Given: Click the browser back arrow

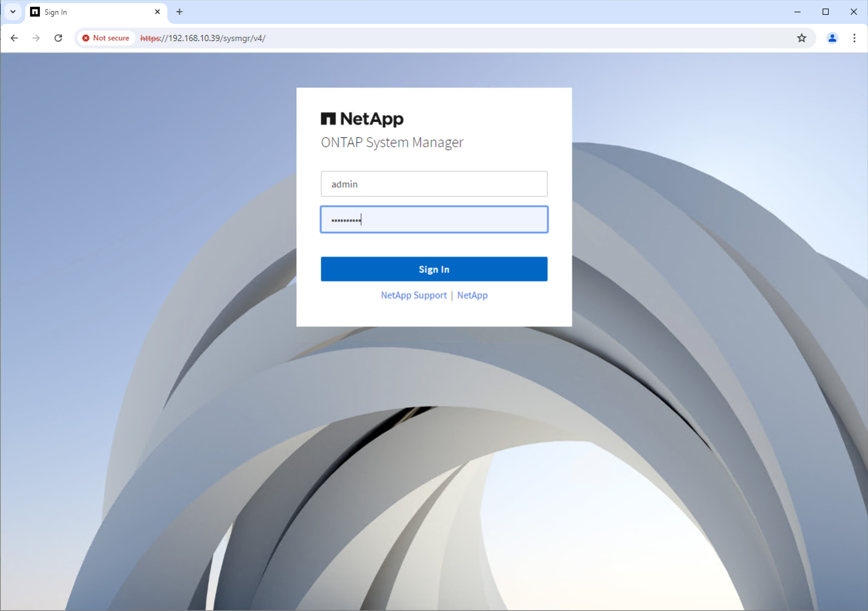Looking at the screenshot, I should pyautogui.click(x=14, y=38).
